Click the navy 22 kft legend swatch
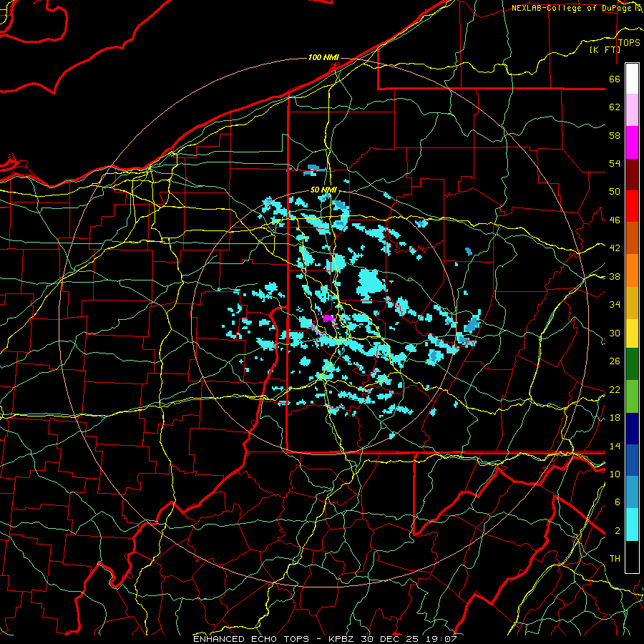Viewport: 644px width, 644px height. point(632,429)
